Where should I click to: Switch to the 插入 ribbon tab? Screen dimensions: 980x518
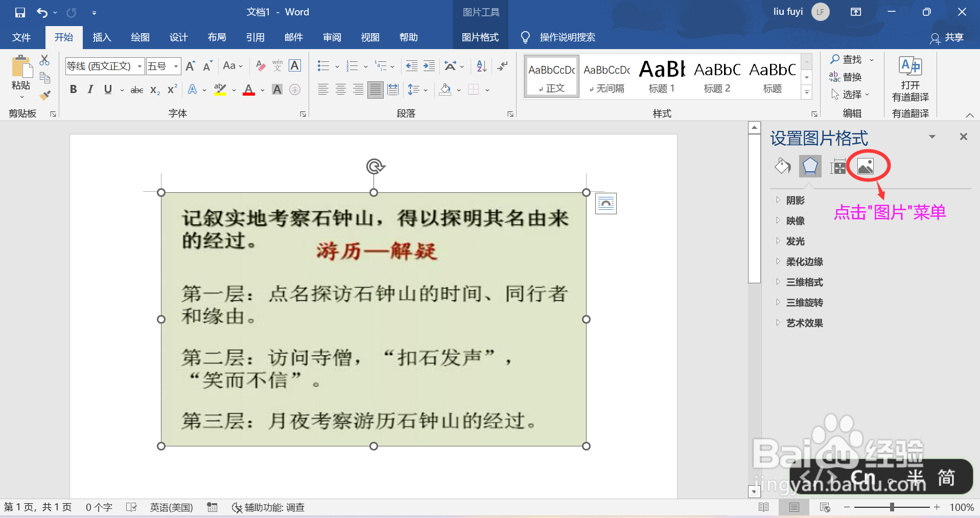click(x=102, y=37)
